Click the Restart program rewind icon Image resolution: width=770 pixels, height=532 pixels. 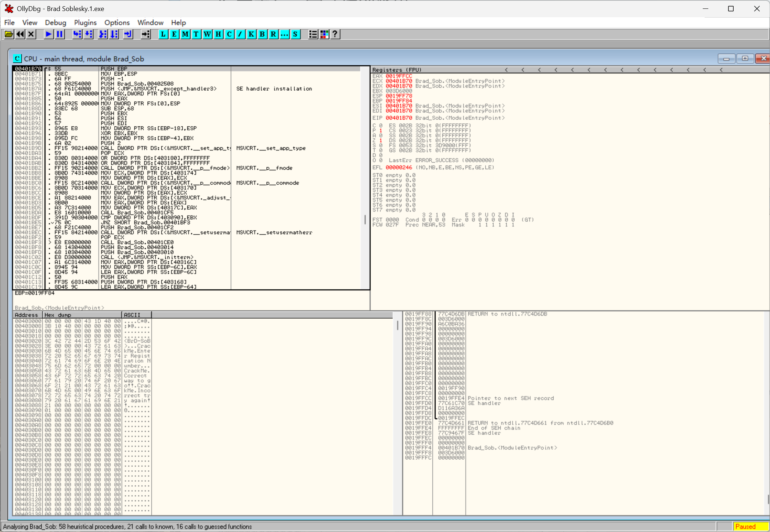click(x=20, y=34)
